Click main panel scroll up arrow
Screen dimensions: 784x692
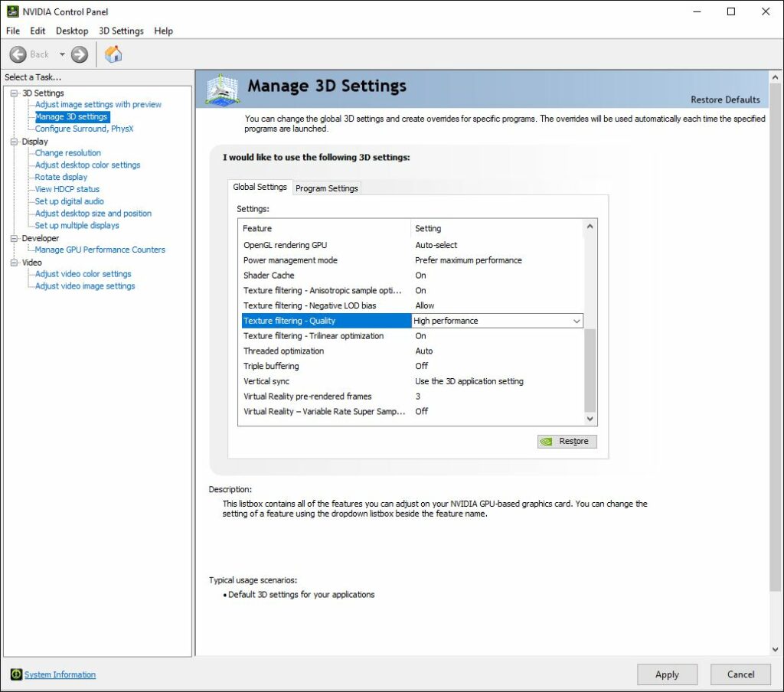click(x=775, y=77)
